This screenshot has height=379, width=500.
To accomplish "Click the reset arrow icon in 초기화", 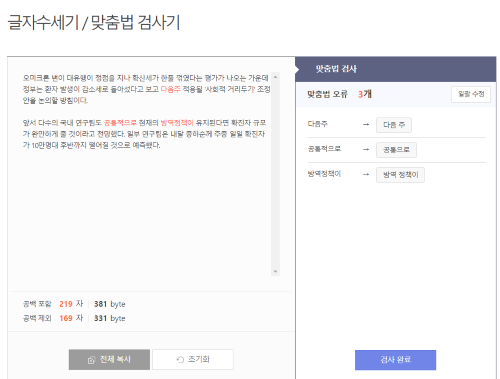I will coord(180,360).
